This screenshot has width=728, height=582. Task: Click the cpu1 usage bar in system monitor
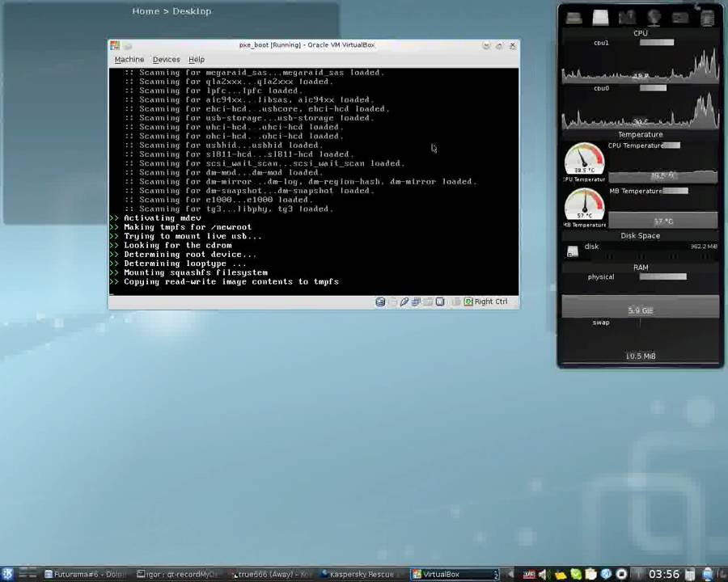pos(657,42)
